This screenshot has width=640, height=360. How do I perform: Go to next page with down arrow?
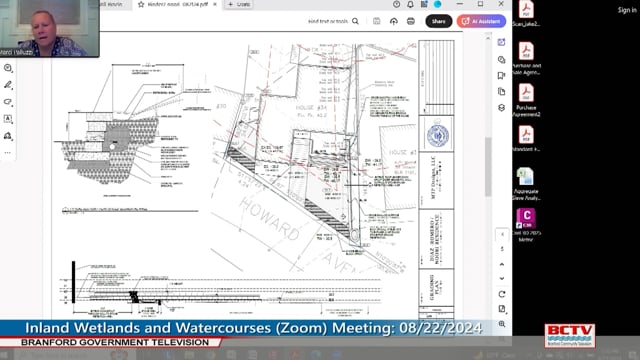pos(502,278)
